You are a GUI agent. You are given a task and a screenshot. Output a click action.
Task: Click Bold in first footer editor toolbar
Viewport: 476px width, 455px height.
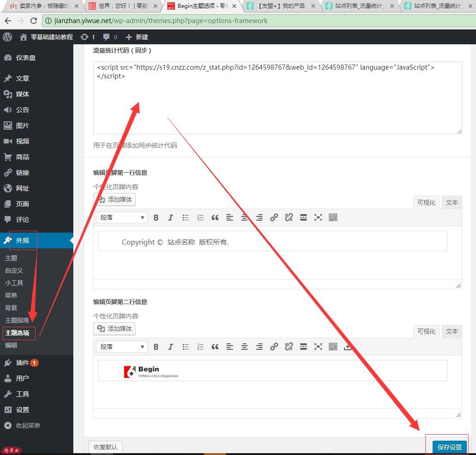click(x=156, y=217)
